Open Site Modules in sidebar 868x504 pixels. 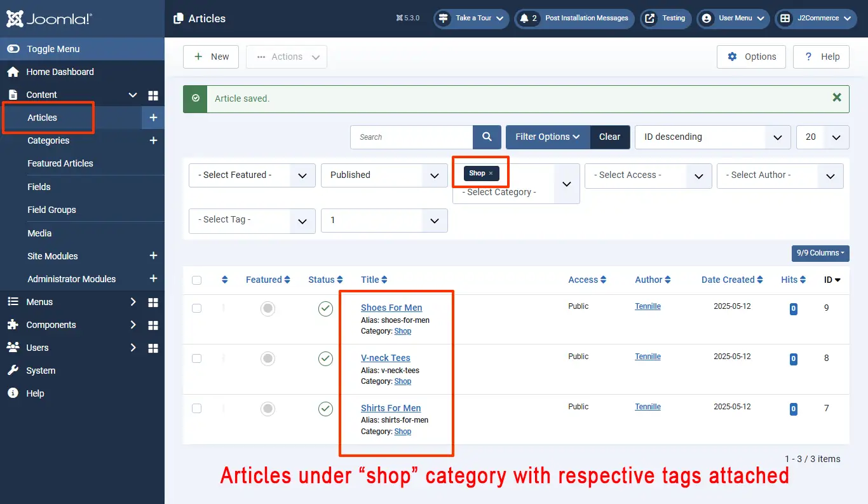[x=53, y=256]
